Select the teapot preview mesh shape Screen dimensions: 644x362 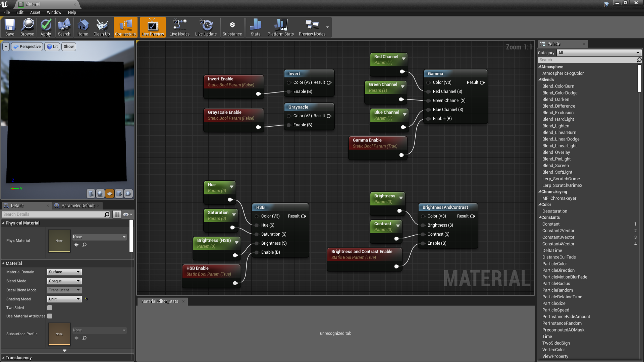pos(128,194)
